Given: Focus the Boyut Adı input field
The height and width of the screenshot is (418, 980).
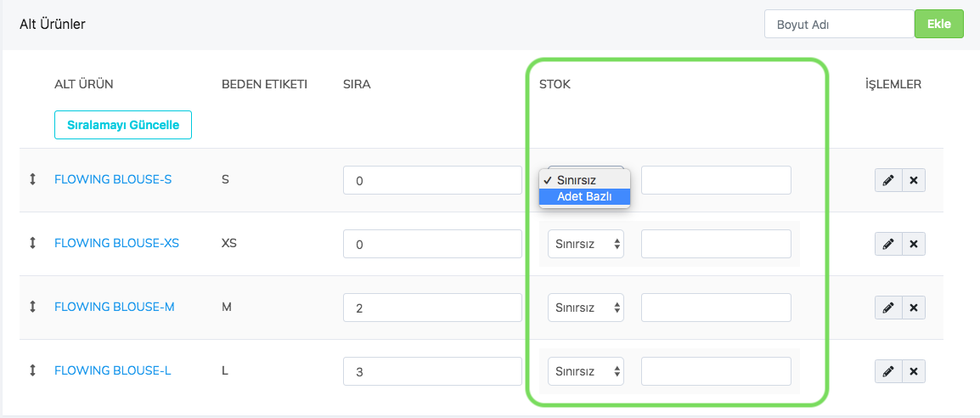Looking at the screenshot, I should [839, 25].
